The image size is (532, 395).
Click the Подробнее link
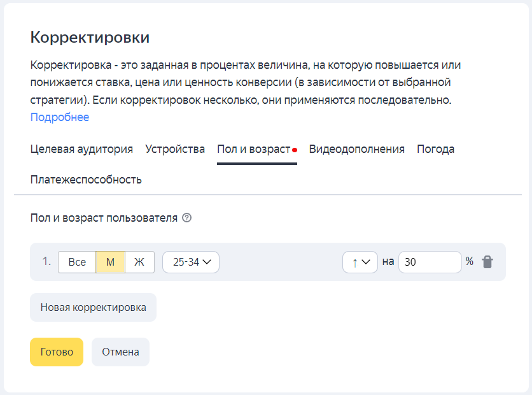(x=60, y=117)
